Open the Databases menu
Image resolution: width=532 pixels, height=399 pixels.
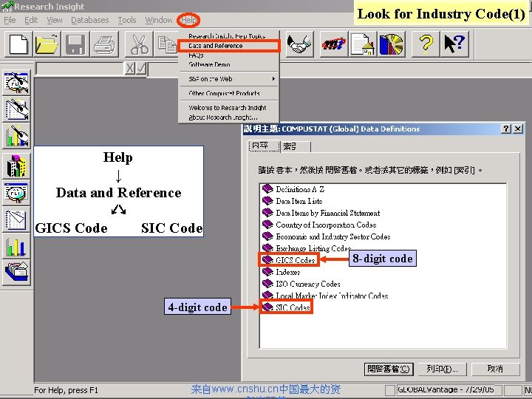[90, 20]
